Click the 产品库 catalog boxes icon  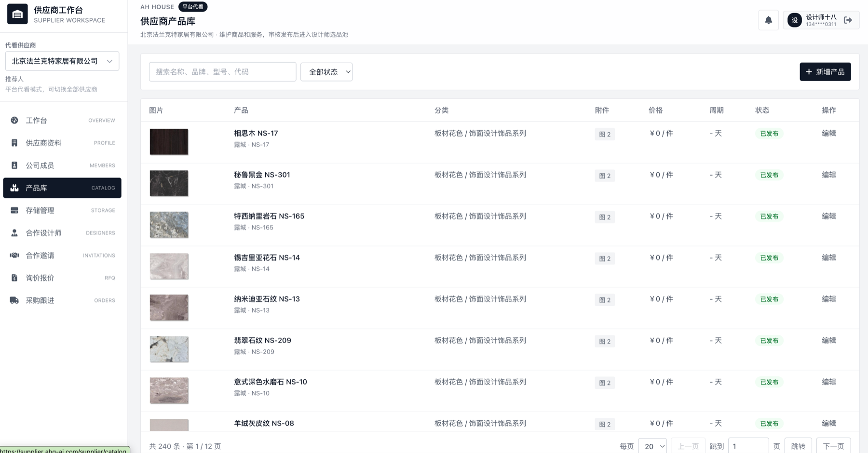coord(14,188)
